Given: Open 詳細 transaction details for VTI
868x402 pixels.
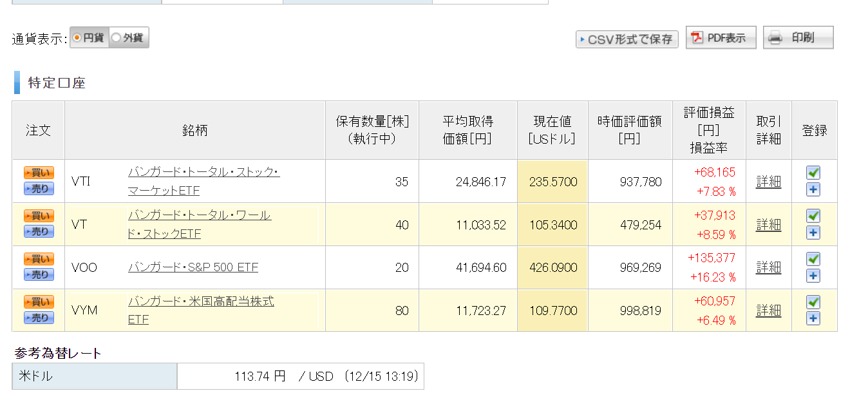Looking at the screenshot, I should click(x=769, y=182).
